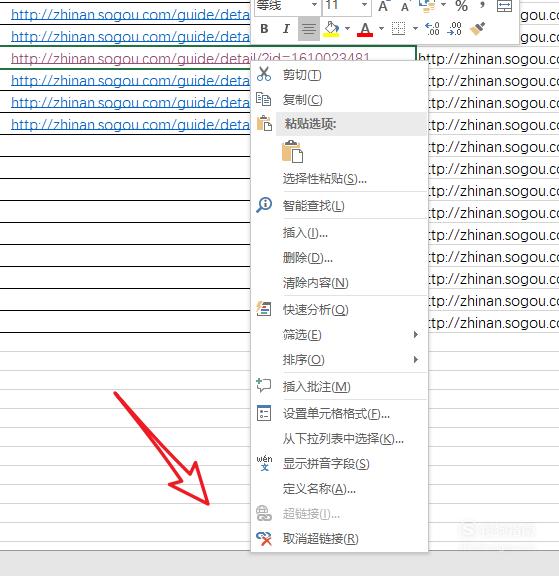Expand the 排序(O) sort submenu

[x=339, y=360]
